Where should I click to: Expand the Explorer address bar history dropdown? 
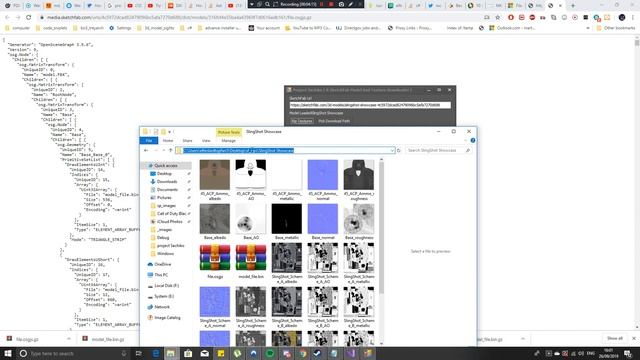point(392,151)
